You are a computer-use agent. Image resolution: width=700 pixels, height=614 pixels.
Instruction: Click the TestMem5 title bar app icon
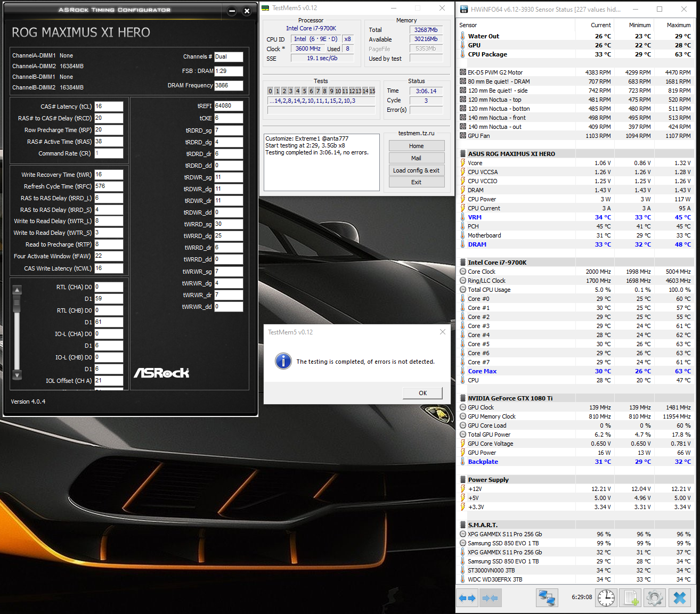click(x=266, y=8)
